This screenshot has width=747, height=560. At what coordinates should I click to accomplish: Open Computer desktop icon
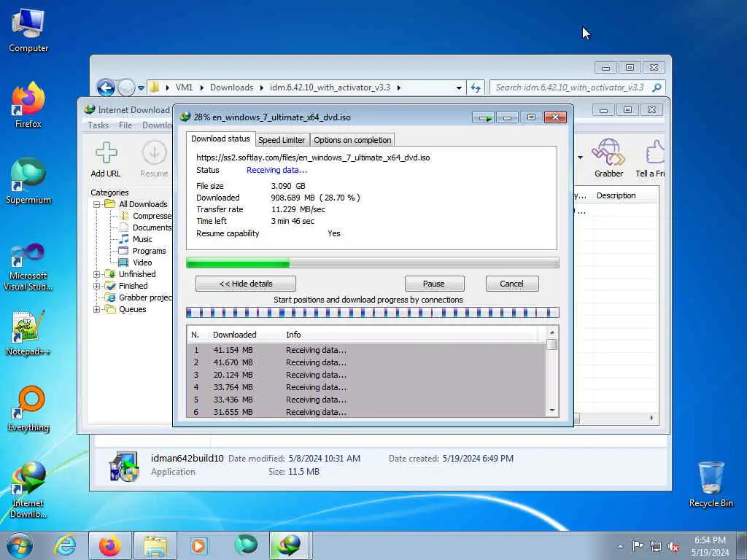point(28,31)
